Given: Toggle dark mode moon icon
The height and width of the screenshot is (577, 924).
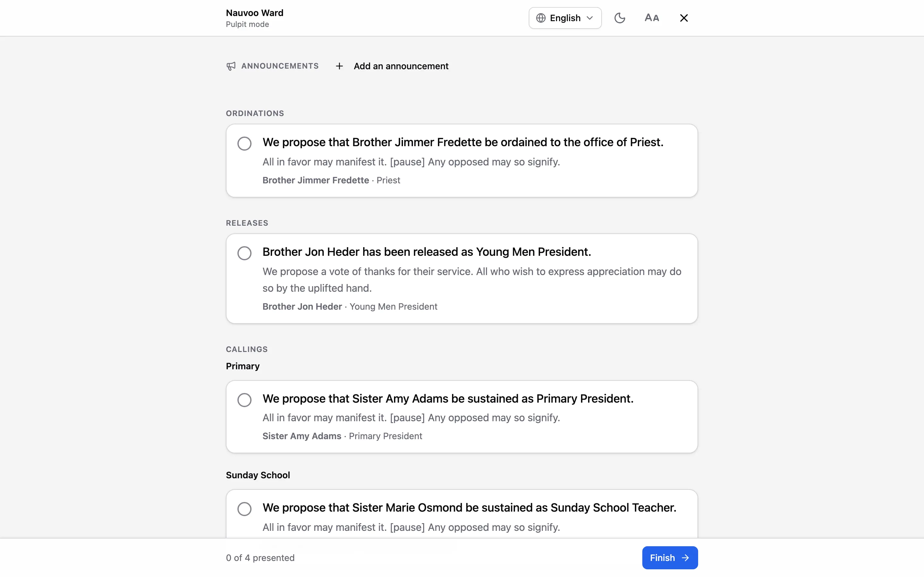Looking at the screenshot, I should coord(619,18).
